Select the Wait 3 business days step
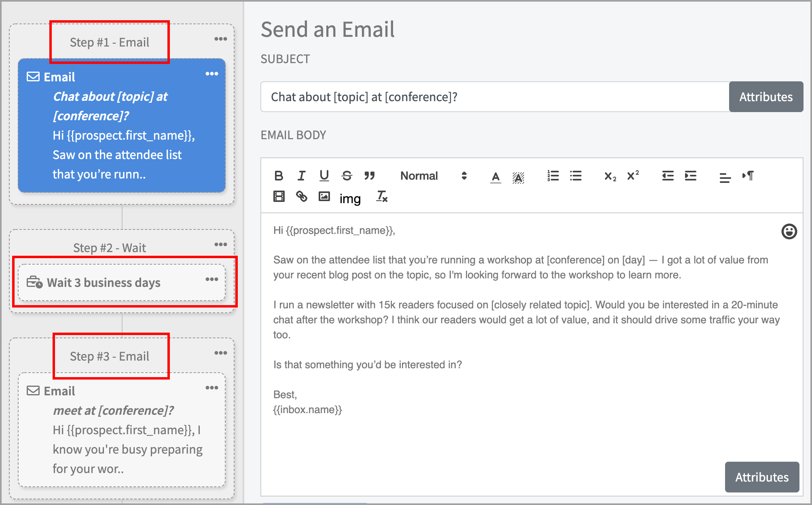Image resolution: width=812 pixels, height=505 pixels. click(104, 282)
